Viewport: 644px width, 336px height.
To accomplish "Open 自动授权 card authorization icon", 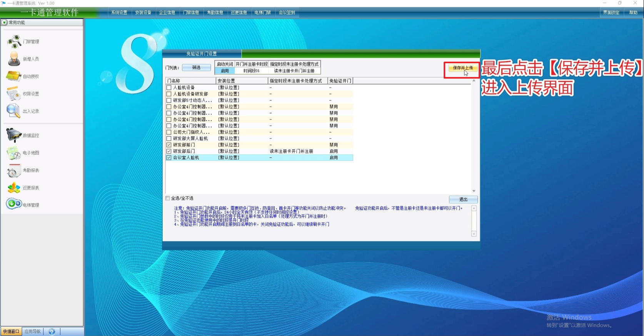I will [x=14, y=76].
